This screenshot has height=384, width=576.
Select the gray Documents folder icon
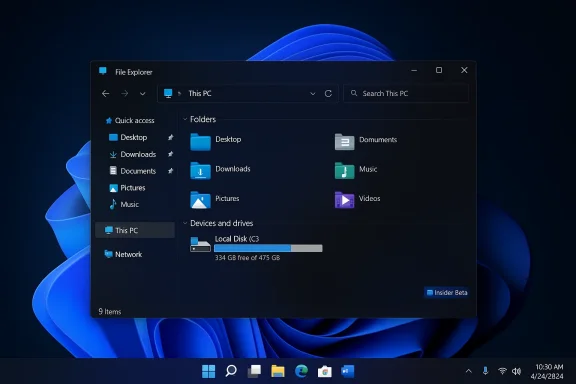[x=345, y=142]
